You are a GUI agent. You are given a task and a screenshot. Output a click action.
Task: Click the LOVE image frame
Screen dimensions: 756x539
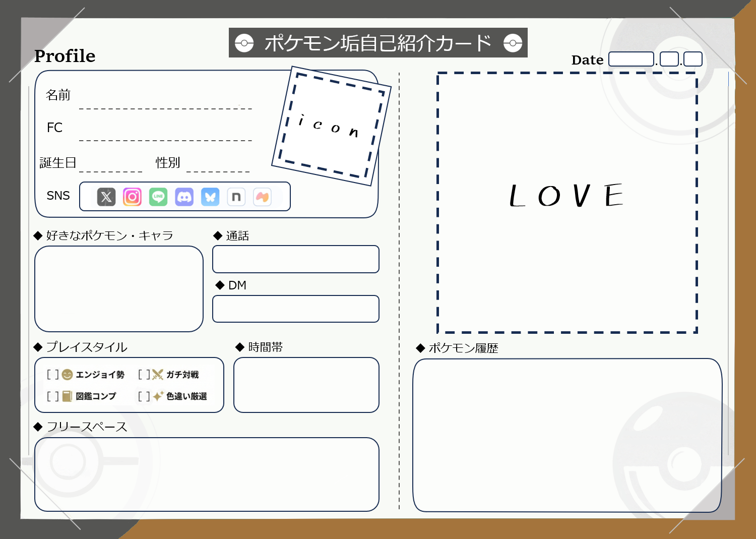[566, 202]
